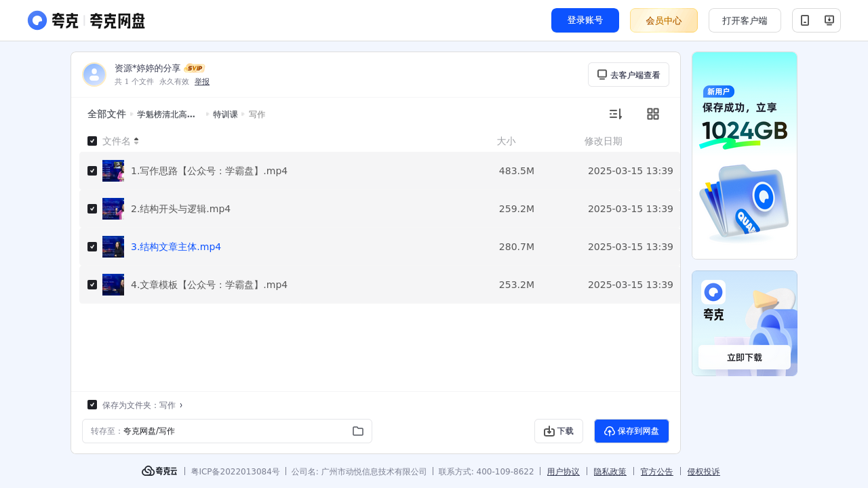Open 用户协议 link
Image resolution: width=868 pixels, height=488 pixels.
pos(564,472)
